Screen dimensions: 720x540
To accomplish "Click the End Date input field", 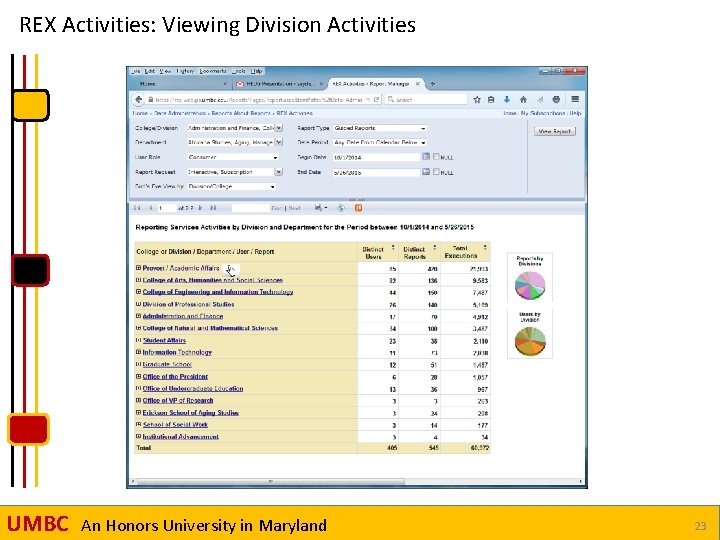I will click(x=377, y=172).
